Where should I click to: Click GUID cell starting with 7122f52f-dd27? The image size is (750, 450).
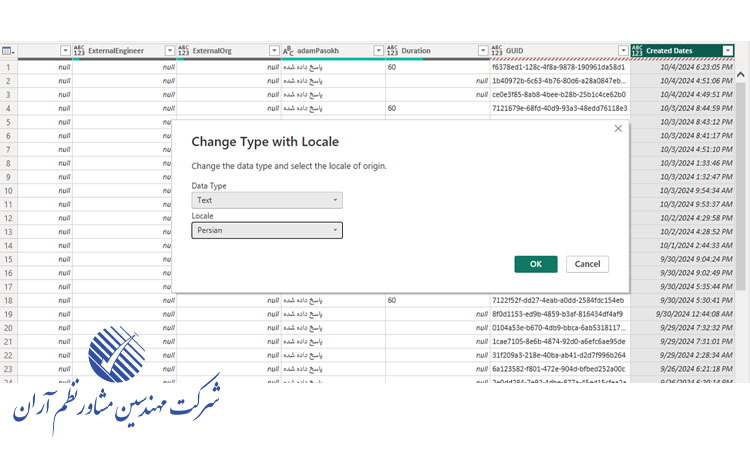point(560,300)
